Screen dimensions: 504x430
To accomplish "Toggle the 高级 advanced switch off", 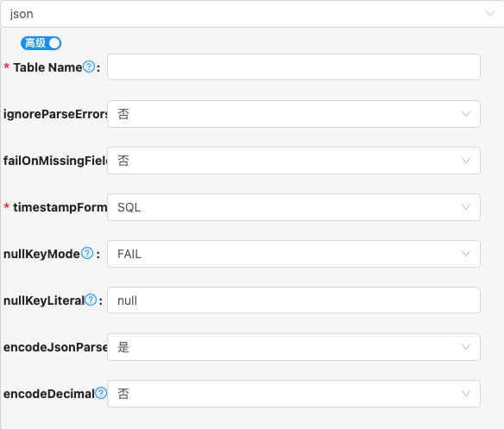I will 41,43.
